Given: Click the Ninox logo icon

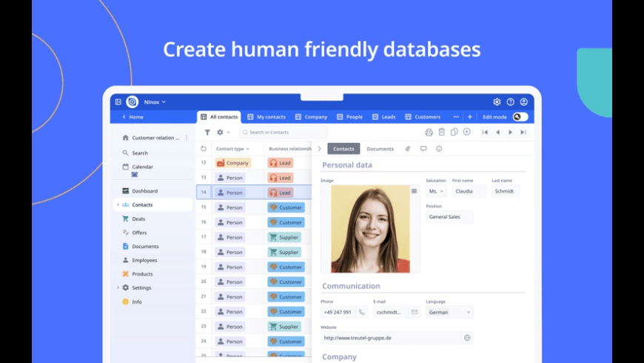Looking at the screenshot, I should point(133,102).
